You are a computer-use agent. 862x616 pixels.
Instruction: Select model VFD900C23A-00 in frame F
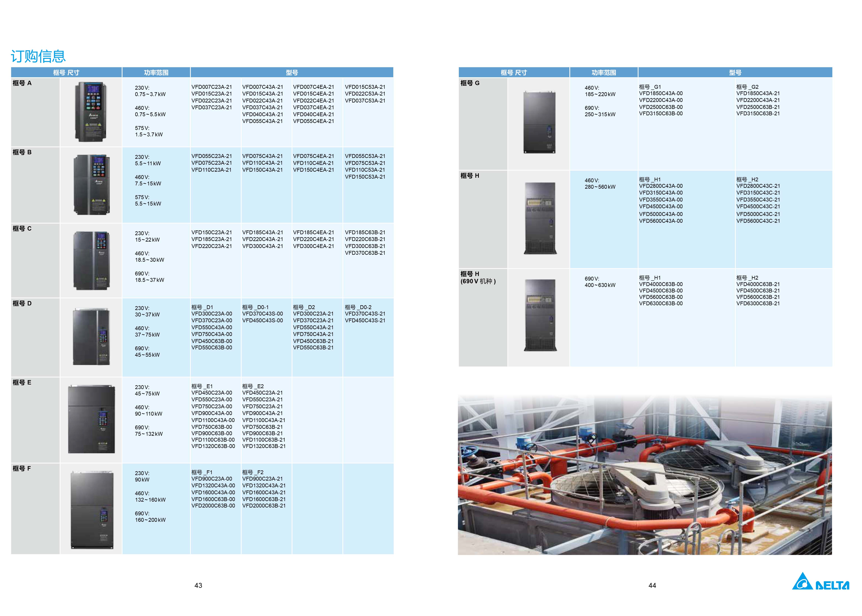pyautogui.click(x=212, y=479)
